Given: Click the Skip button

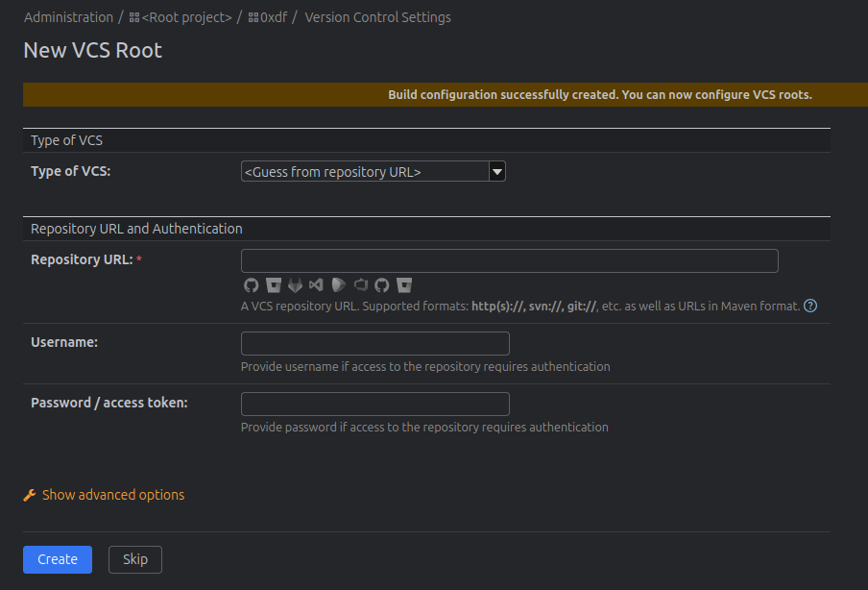Looking at the screenshot, I should 135,559.
